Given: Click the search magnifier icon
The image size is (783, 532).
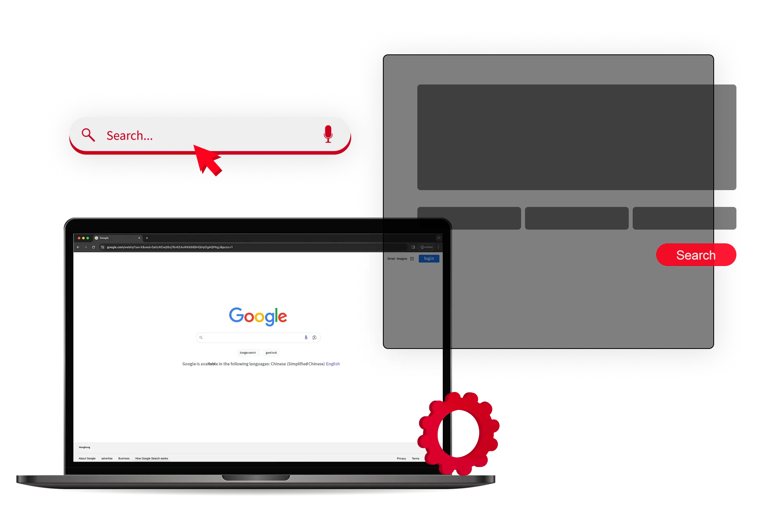Looking at the screenshot, I should pos(88,134).
